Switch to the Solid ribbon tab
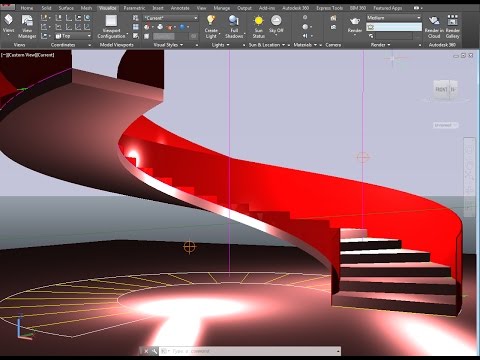This screenshot has height=360, width=480. point(46,8)
